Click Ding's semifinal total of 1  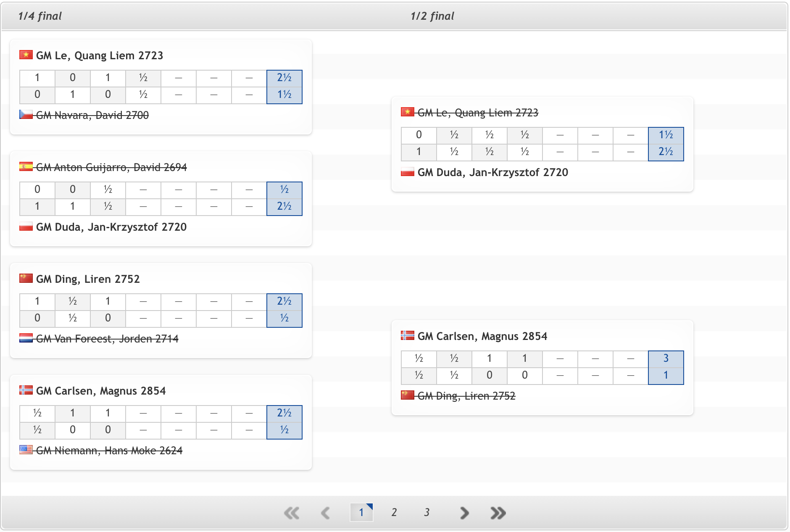click(666, 376)
